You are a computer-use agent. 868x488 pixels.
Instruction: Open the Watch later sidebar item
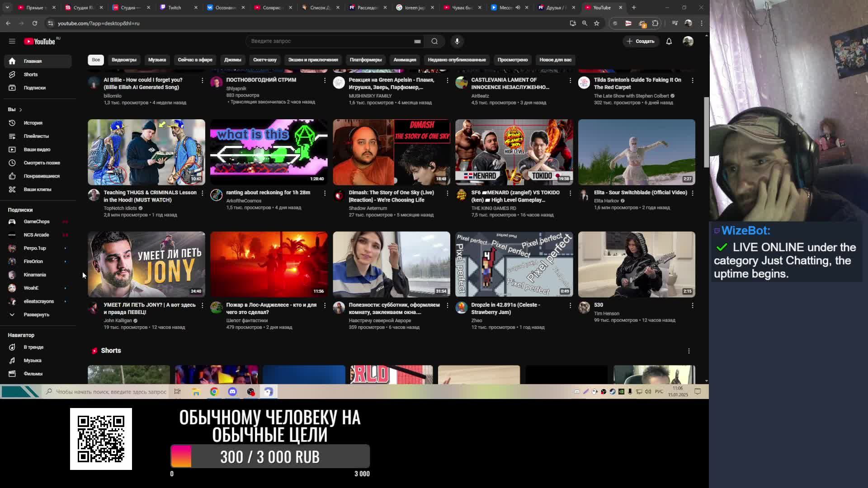[x=42, y=163]
